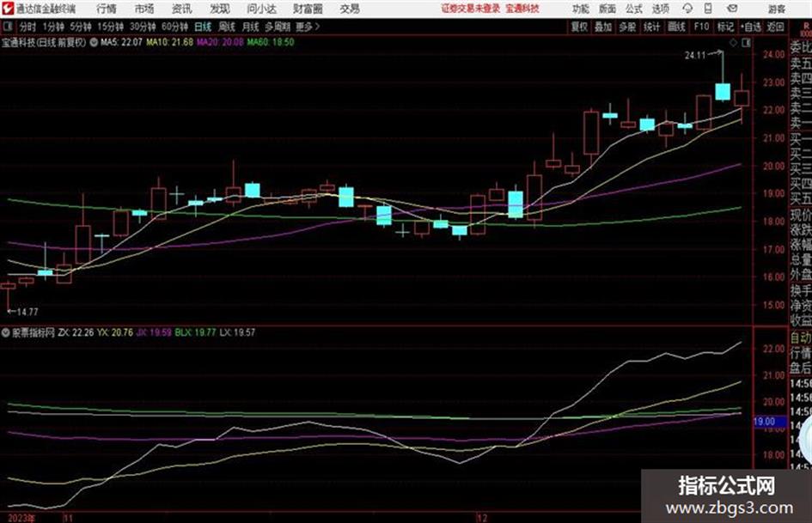Switch to 15分钟 period tab
The height and width of the screenshot is (523, 812).
(x=110, y=27)
